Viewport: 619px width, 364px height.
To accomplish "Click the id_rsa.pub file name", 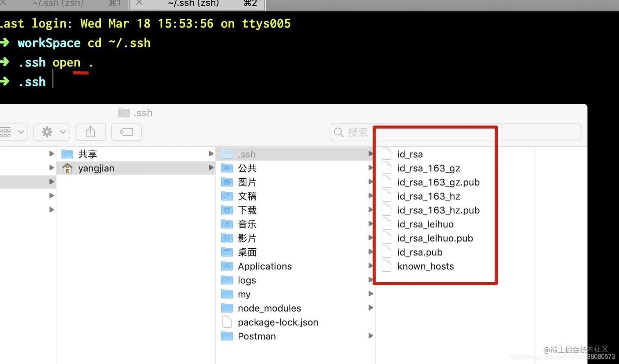I will (x=420, y=252).
